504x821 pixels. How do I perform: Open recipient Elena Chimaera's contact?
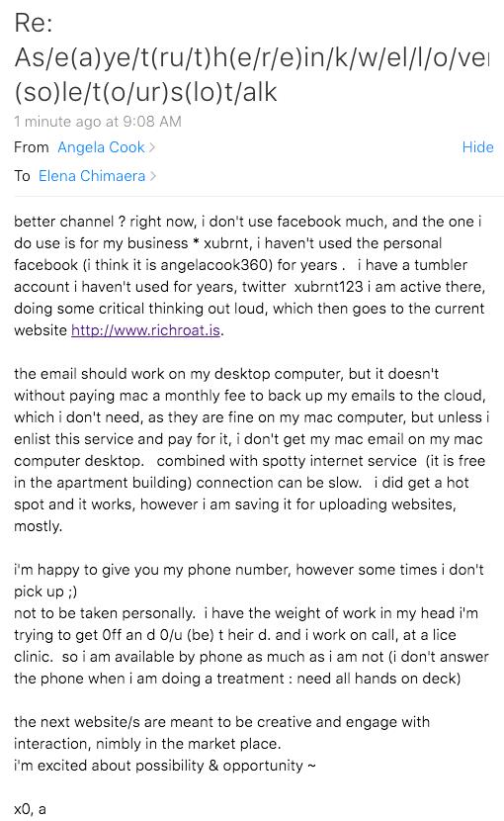coord(92,175)
